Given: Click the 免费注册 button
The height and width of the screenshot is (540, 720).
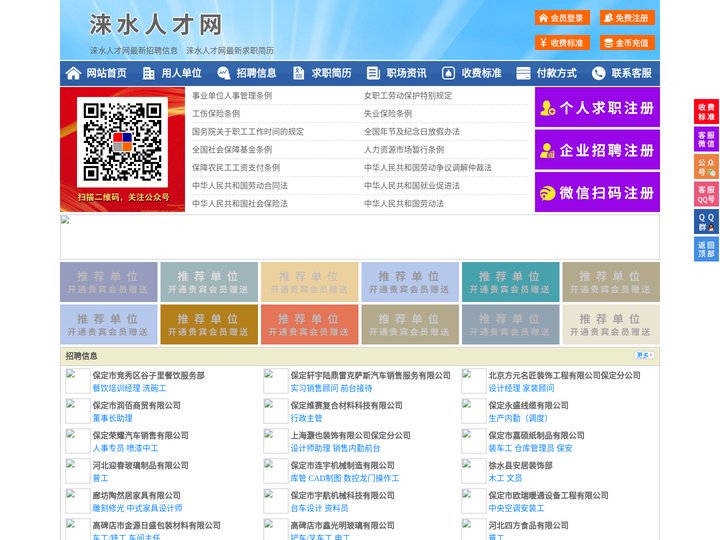Looking at the screenshot, I should tap(627, 18).
